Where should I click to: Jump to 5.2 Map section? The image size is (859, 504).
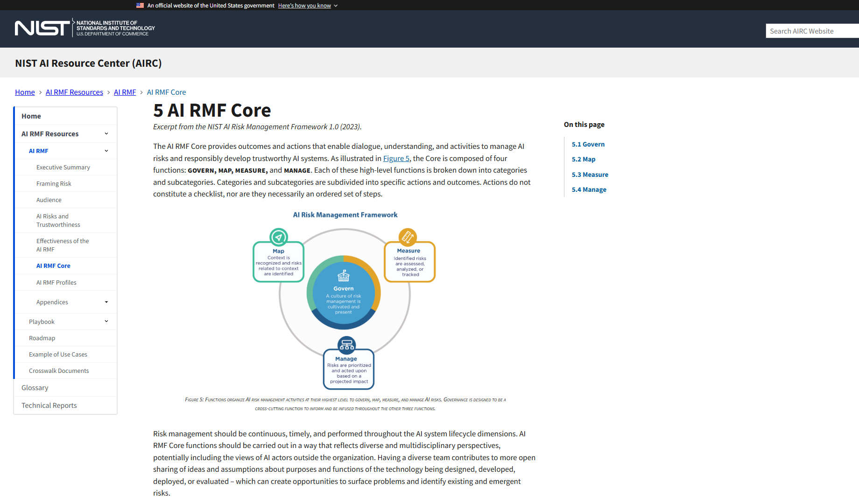click(584, 159)
